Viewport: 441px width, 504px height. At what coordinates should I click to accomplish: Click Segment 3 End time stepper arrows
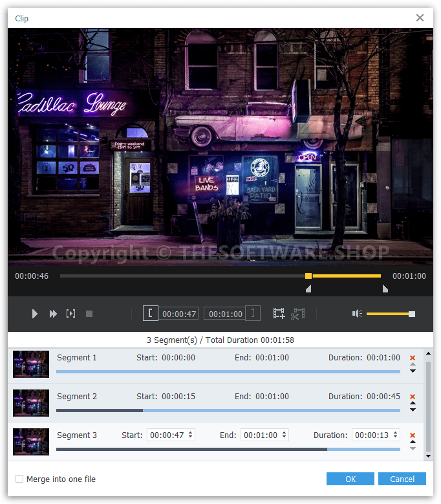click(284, 435)
